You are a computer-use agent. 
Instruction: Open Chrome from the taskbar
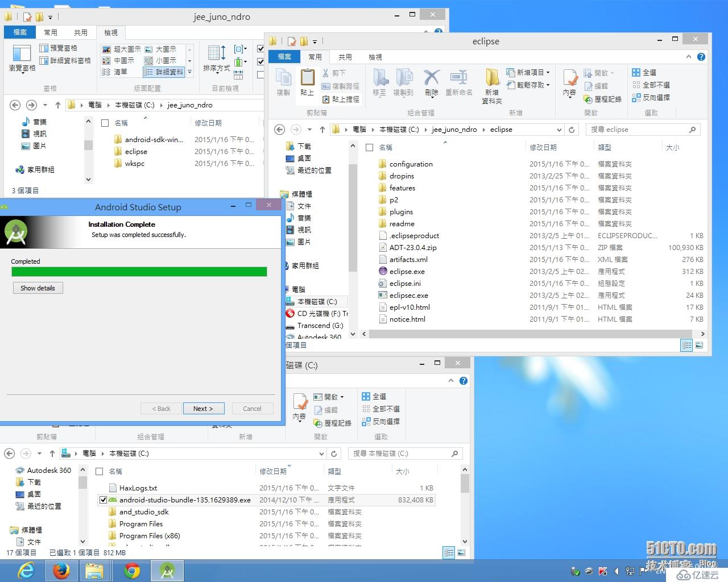point(132,570)
